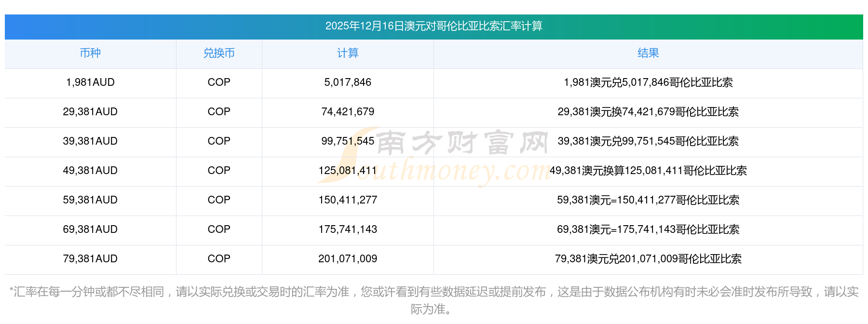Click result 29,381澳元换74,421,679哥伦比亚比索
Screen dimensions: 868x324
tap(648, 112)
